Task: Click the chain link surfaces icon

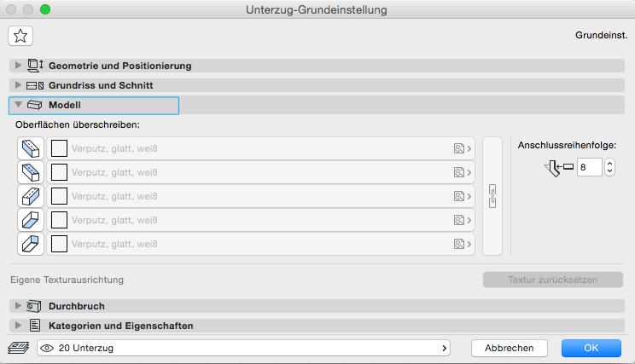Action: 492,195
